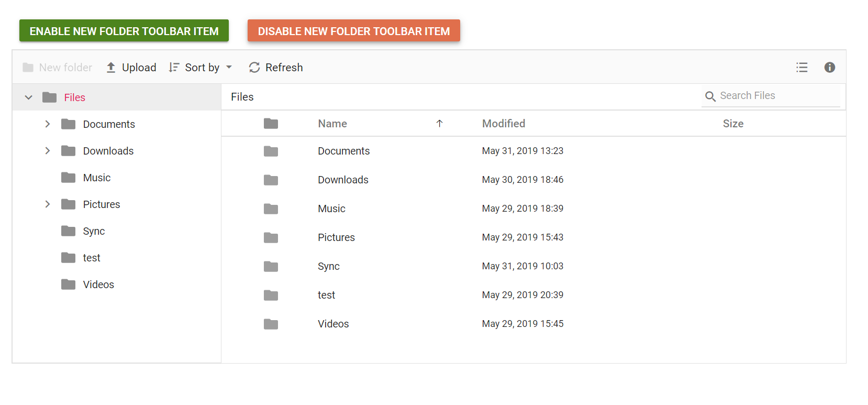Click Enable New Folder Toolbar Item button
The height and width of the screenshot is (405, 868).
coord(124,31)
